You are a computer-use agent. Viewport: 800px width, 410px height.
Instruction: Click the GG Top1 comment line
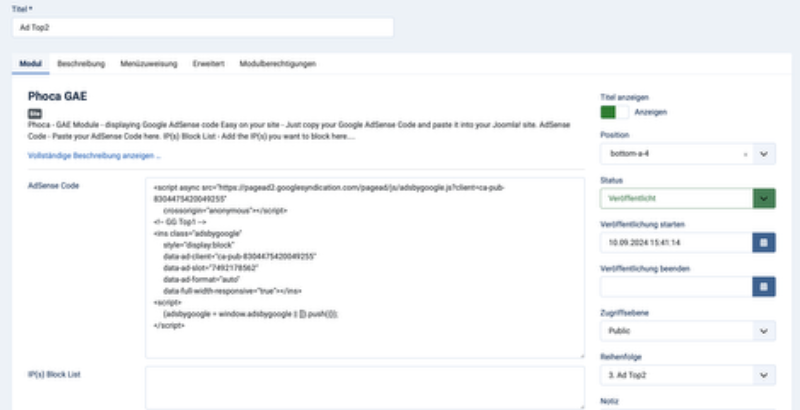(180, 222)
